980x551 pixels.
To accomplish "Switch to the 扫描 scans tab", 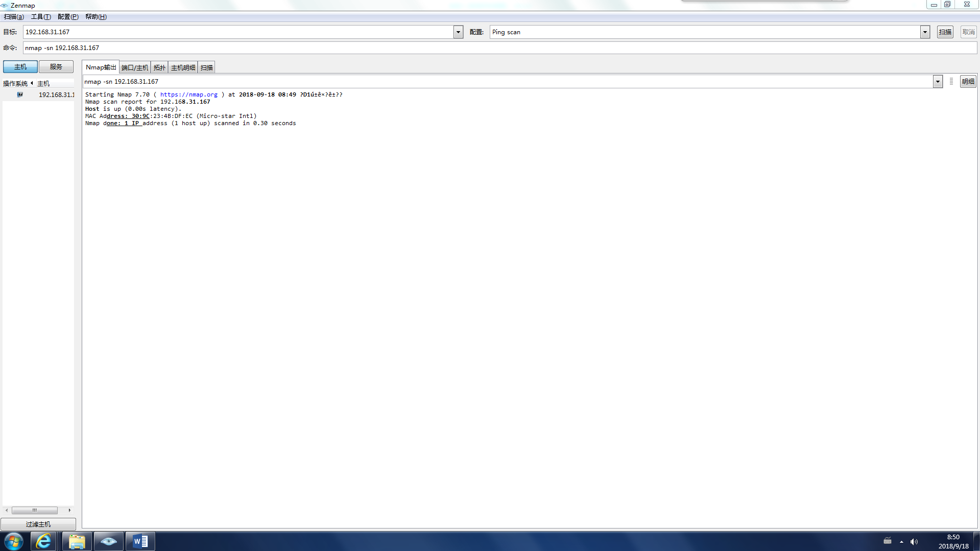I will click(x=206, y=67).
